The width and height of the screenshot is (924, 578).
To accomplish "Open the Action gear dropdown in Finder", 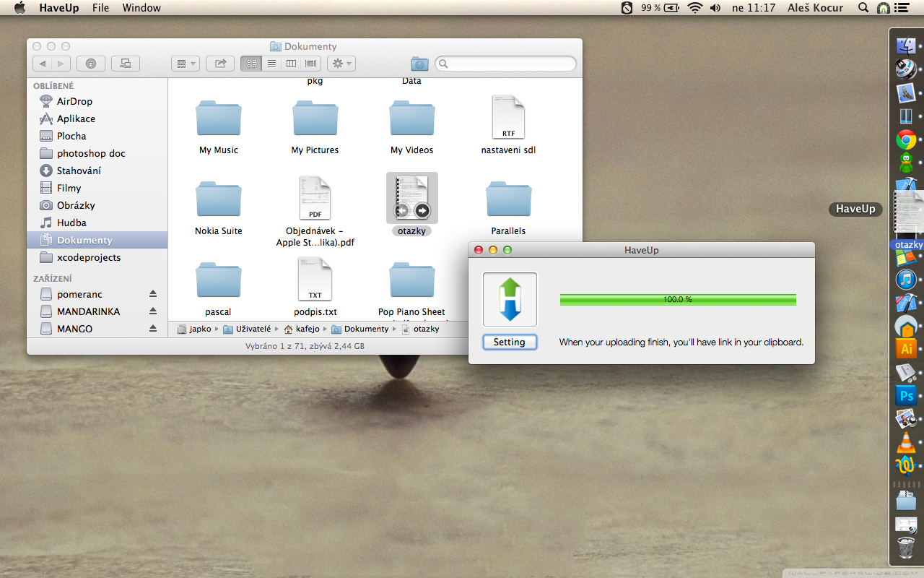I will pyautogui.click(x=341, y=64).
